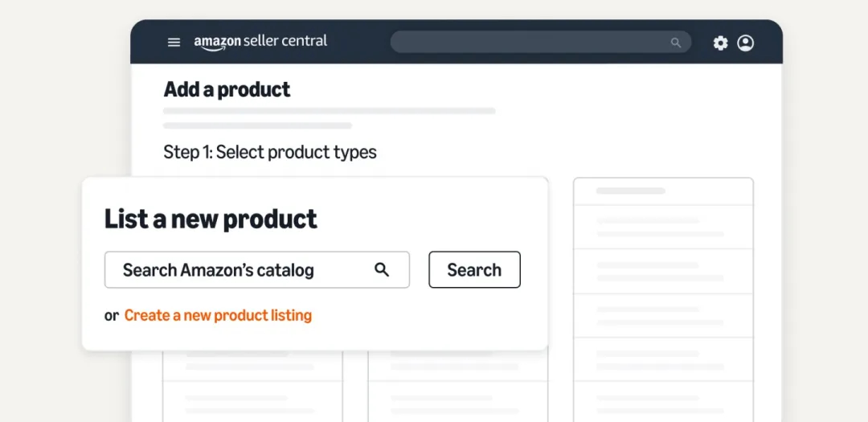Screen dimensions: 868x422
Task: Open the hamburger navigation menu
Action: (x=174, y=43)
